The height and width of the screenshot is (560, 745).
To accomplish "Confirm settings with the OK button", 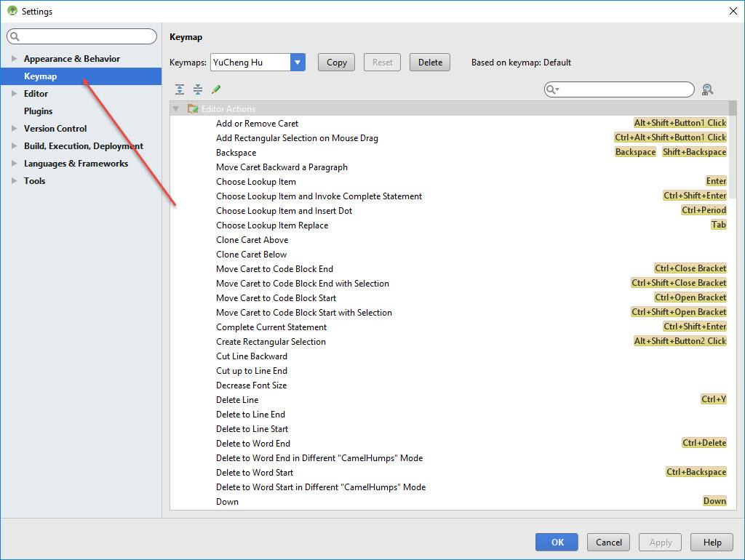I will coord(557,542).
